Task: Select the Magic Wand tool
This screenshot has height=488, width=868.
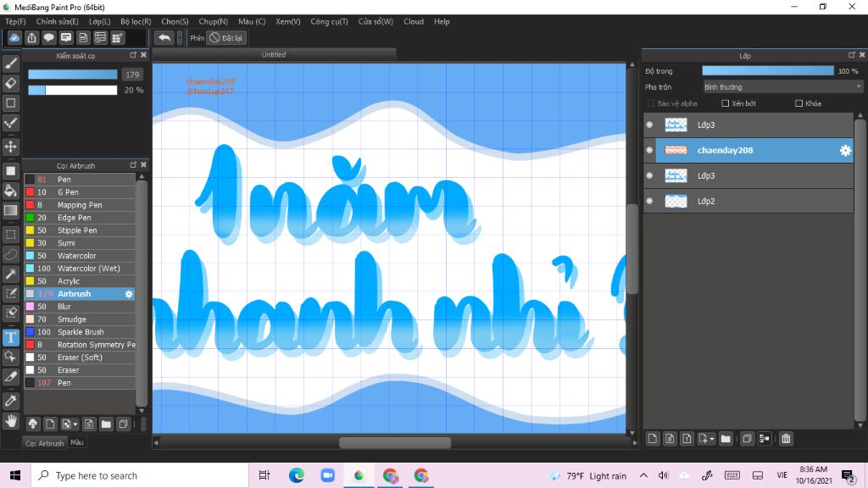Action: point(10,274)
